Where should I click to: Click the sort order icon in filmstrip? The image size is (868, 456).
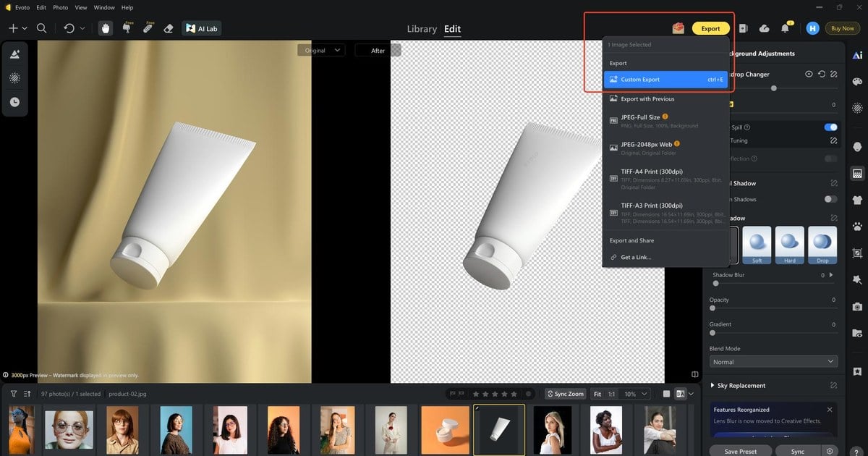coord(27,394)
